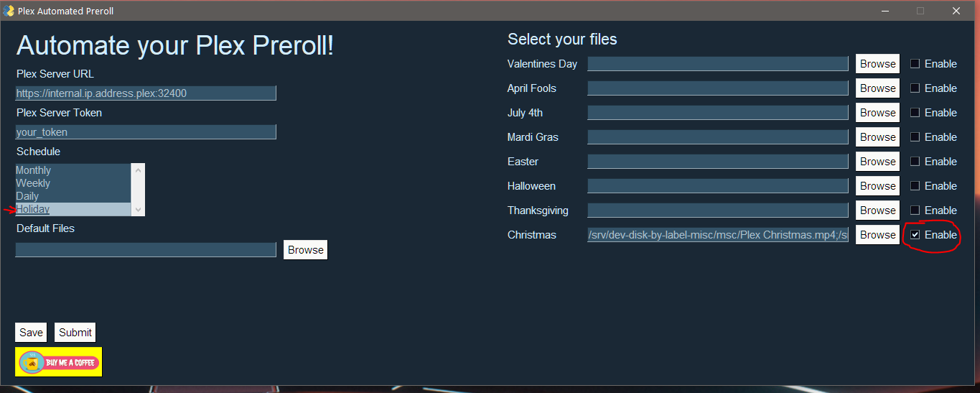The width and height of the screenshot is (980, 393).
Task: Close the Plex Automated Preroll window
Action: 956,11
